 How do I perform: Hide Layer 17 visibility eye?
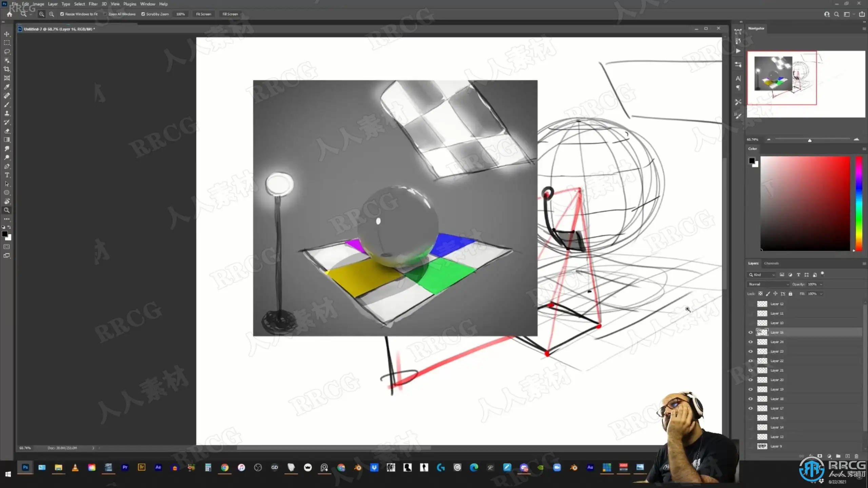(x=750, y=408)
